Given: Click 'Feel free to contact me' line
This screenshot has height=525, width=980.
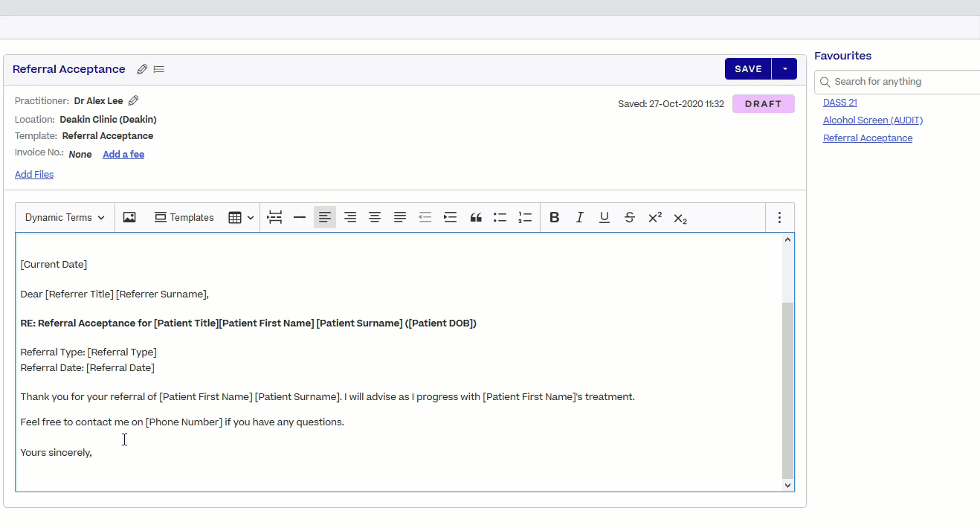Looking at the screenshot, I should click(x=182, y=422).
